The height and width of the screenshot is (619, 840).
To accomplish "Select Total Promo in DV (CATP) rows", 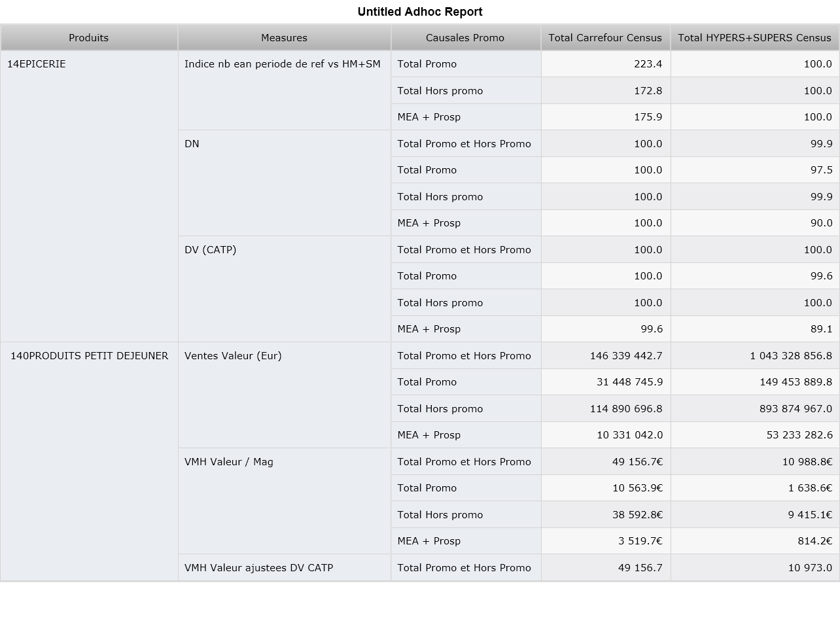I will (x=466, y=276).
